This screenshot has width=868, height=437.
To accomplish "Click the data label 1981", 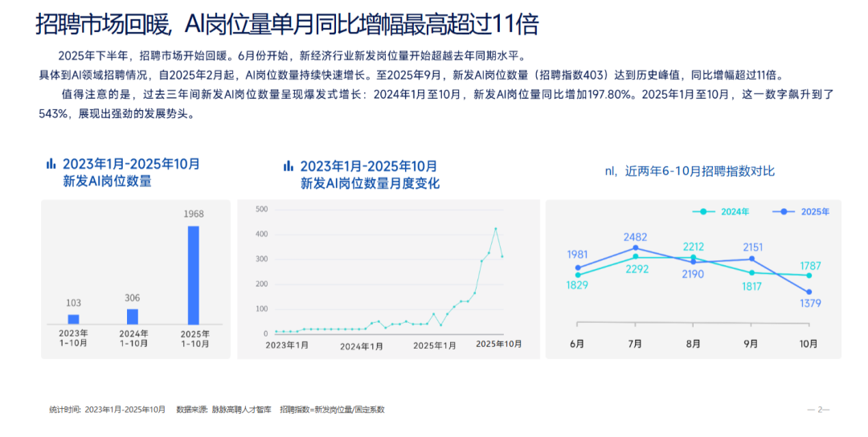I will click(577, 255).
